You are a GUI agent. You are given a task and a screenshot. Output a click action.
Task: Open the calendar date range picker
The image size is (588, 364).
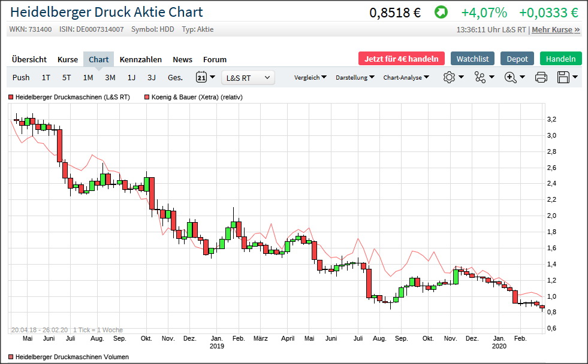tap(201, 77)
